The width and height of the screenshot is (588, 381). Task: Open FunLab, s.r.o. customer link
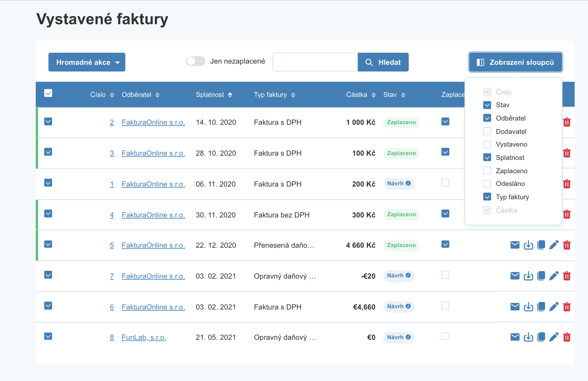[x=144, y=337]
